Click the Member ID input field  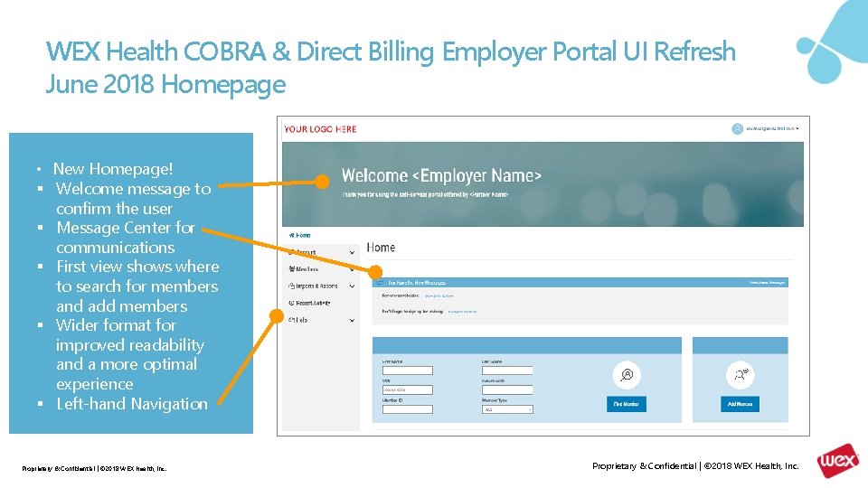coord(408,409)
